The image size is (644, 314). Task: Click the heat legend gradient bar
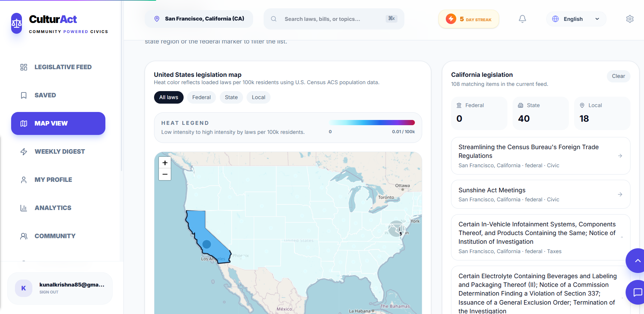coord(371,122)
